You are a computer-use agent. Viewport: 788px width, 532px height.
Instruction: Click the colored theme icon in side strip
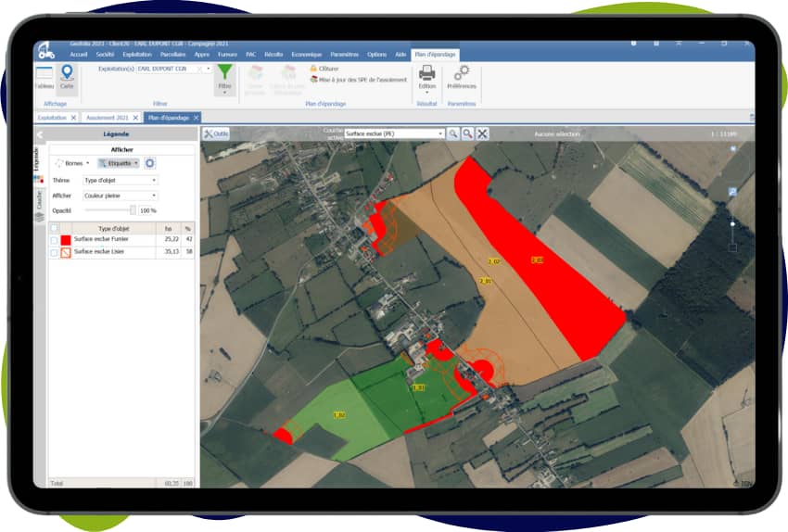tap(39, 179)
